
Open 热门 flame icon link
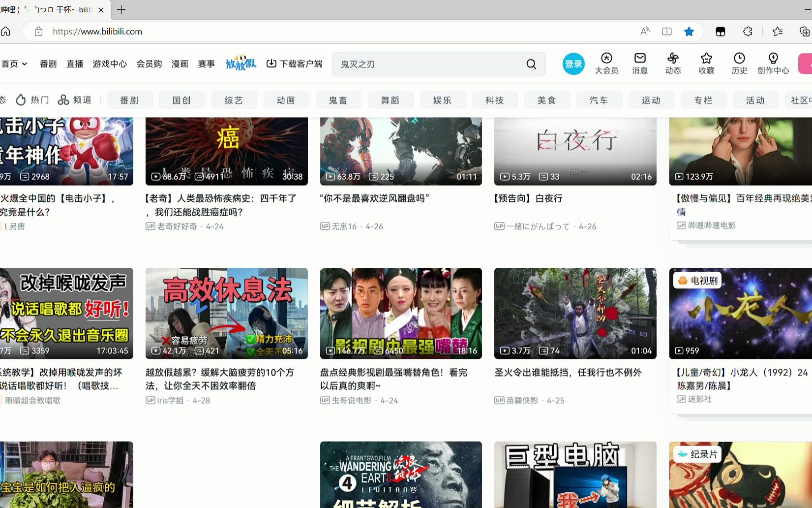click(x=32, y=100)
